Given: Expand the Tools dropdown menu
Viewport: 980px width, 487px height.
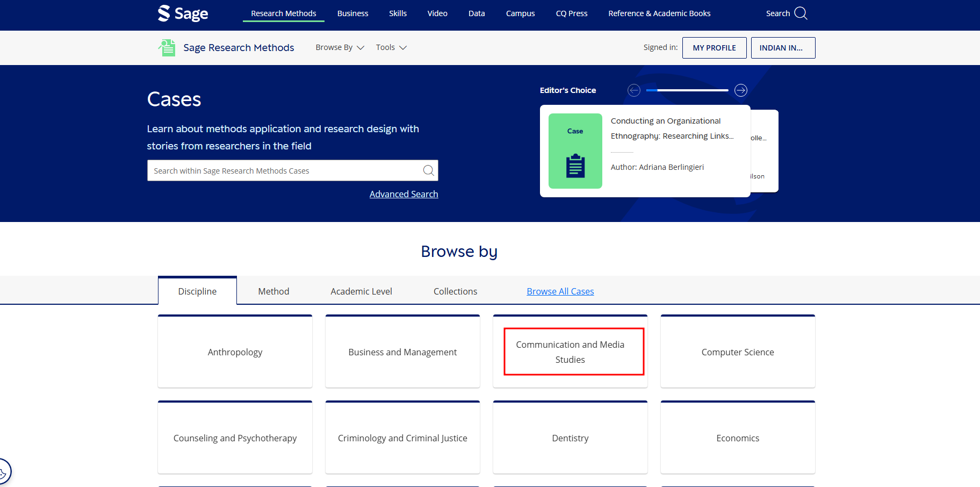Looking at the screenshot, I should click(391, 48).
